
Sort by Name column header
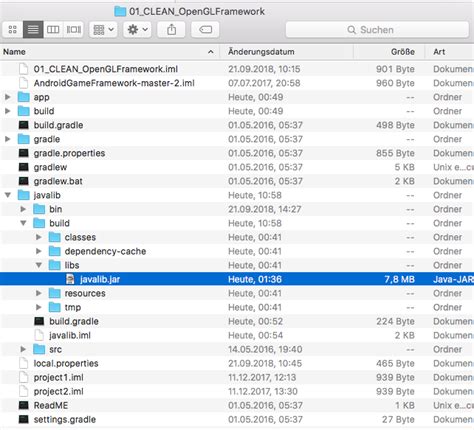coord(110,52)
